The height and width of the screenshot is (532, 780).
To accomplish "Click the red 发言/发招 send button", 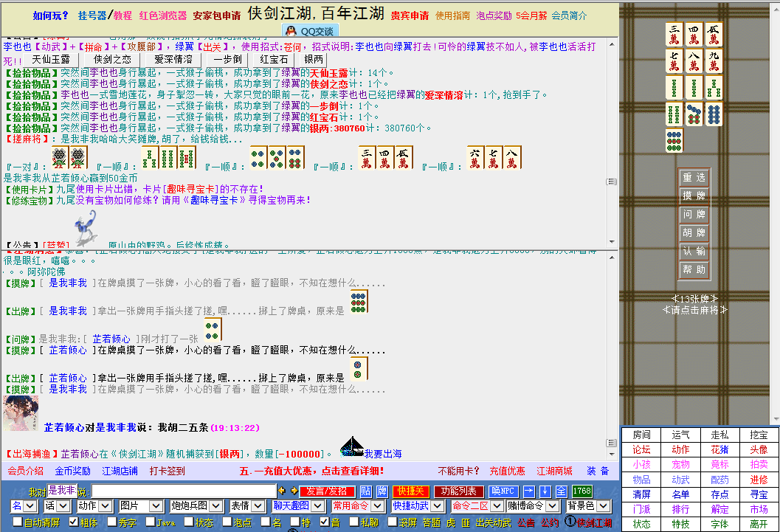I will point(327,491).
